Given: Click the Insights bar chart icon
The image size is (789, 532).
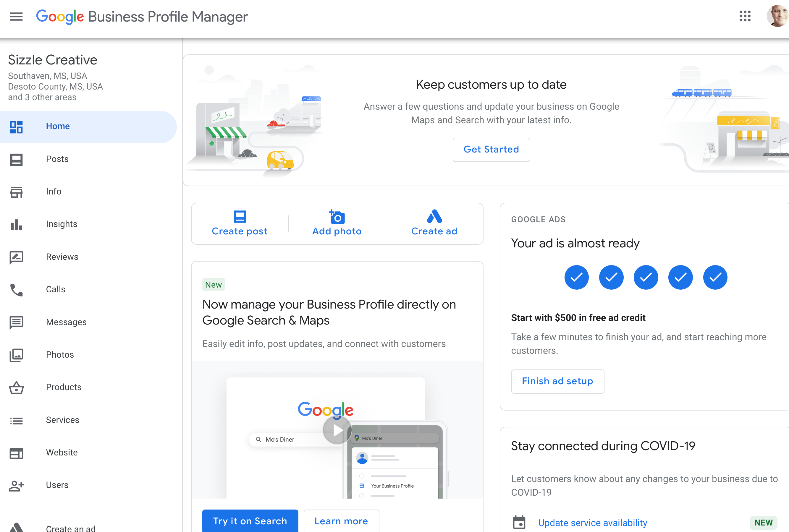Looking at the screenshot, I should click(x=16, y=225).
